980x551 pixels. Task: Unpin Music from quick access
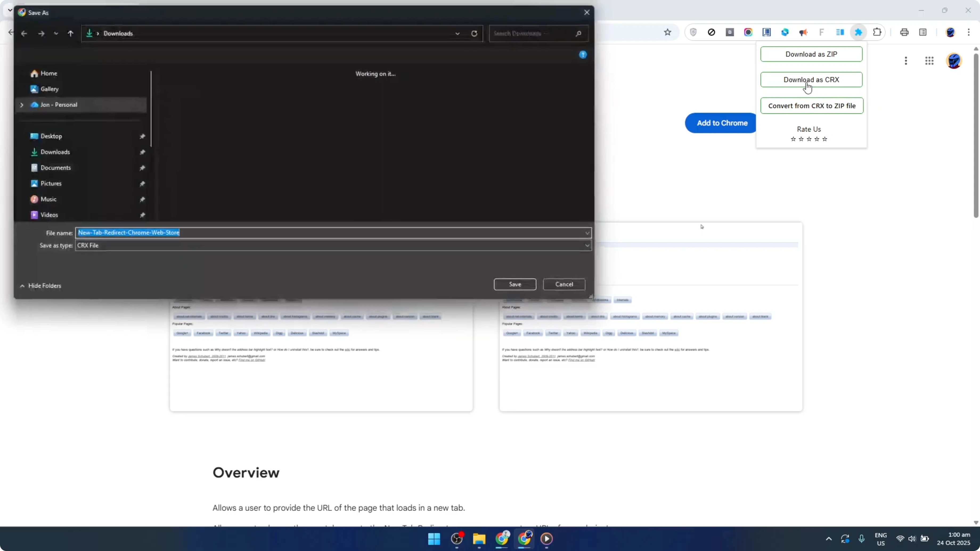coord(142,199)
